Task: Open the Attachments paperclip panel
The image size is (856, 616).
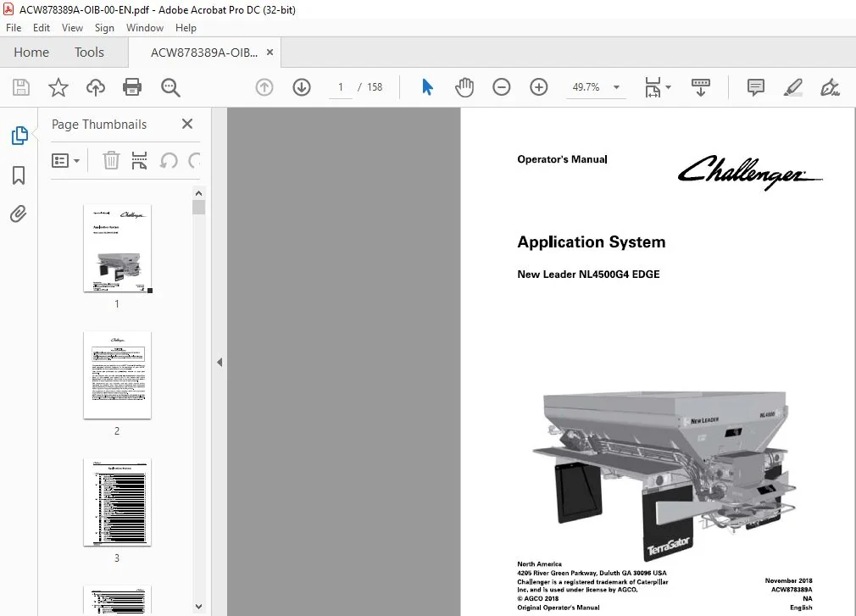Action: (x=19, y=214)
